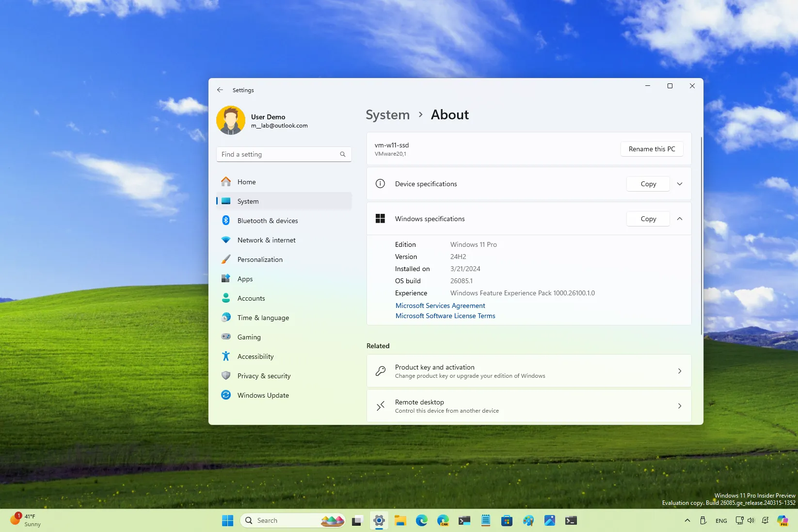The image size is (798, 532).
Task: Click the taskbar Search box
Action: (x=293, y=520)
